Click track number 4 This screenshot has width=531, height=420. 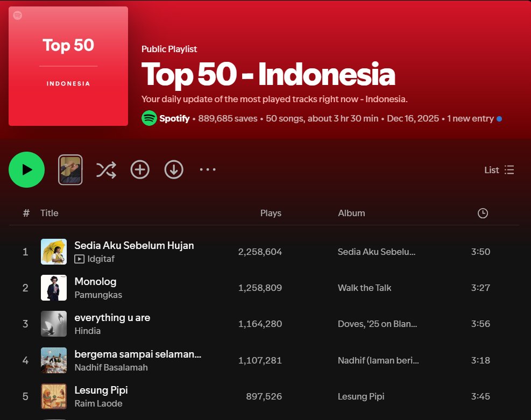coord(25,360)
